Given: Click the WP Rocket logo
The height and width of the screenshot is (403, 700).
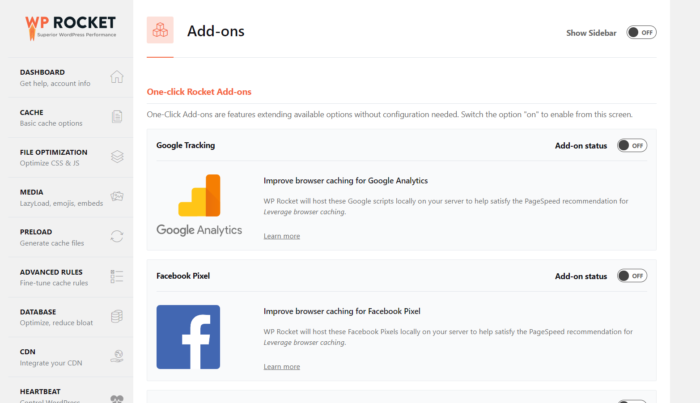Looking at the screenshot, I should pyautogui.click(x=71, y=28).
